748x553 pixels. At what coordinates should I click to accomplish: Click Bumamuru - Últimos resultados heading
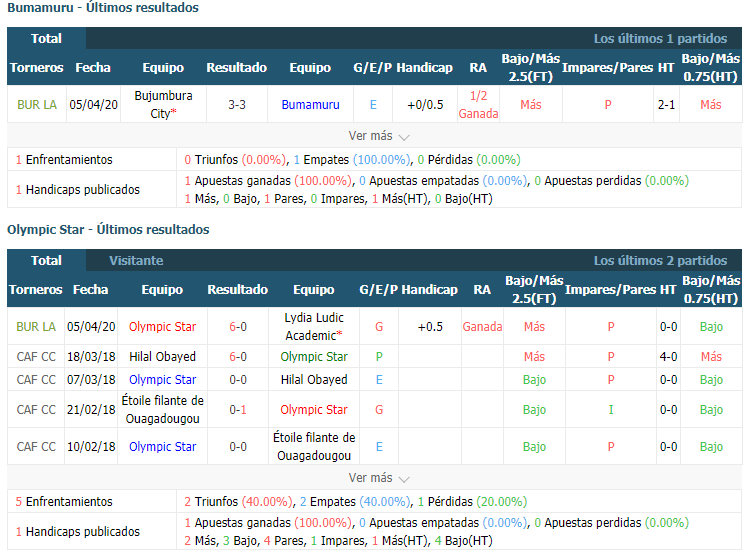coord(103,8)
